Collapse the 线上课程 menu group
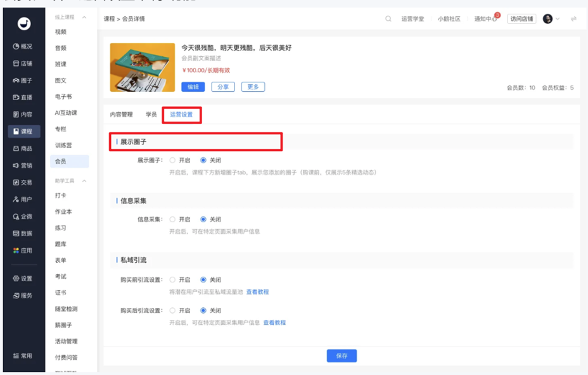Screen dimensions: 588x375 [x=84, y=17]
